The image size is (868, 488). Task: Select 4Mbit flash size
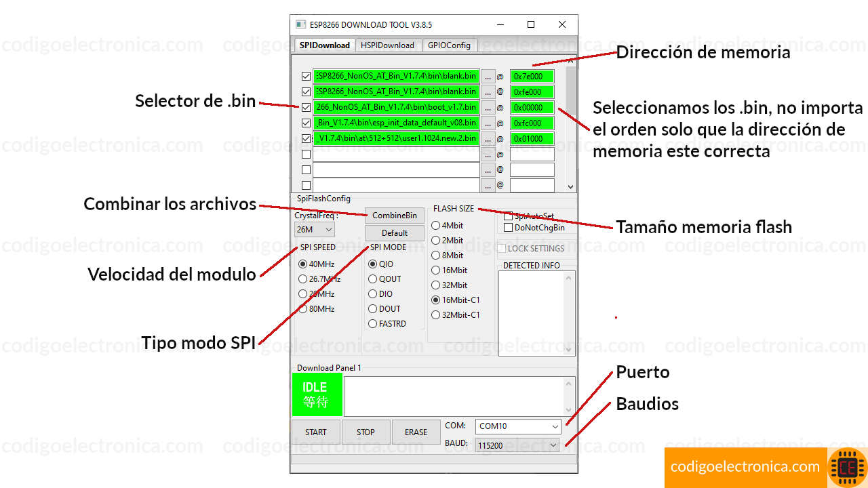(435, 226)
